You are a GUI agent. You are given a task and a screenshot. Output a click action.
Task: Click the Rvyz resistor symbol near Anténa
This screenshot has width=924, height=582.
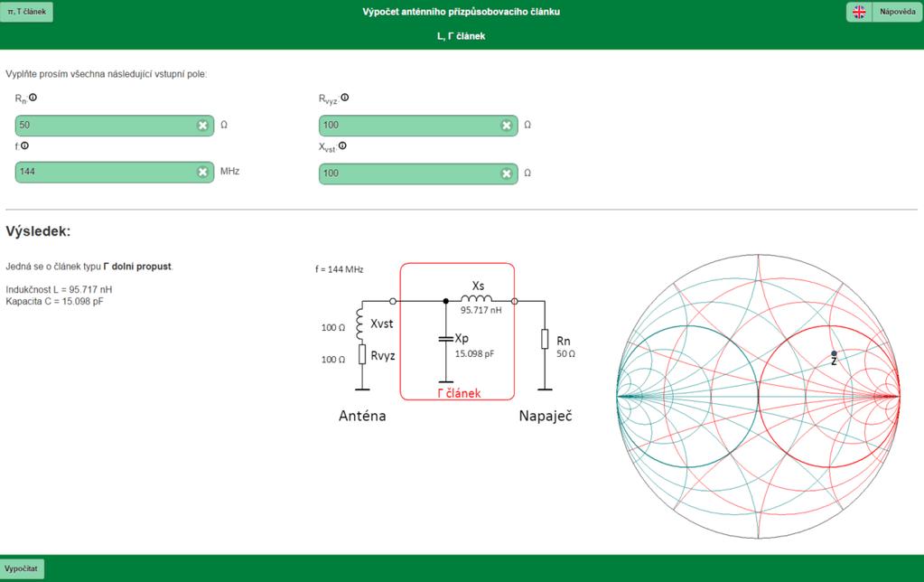point(362,354)
